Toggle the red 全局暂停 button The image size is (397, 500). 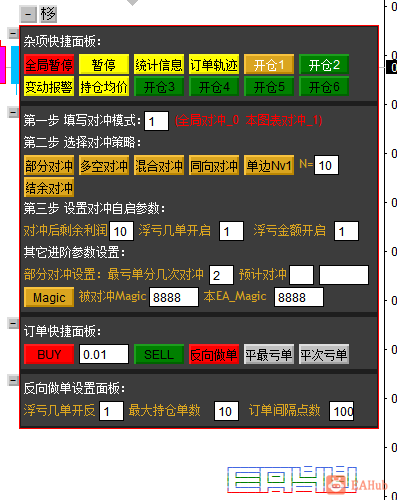click(x=49, y=64)
